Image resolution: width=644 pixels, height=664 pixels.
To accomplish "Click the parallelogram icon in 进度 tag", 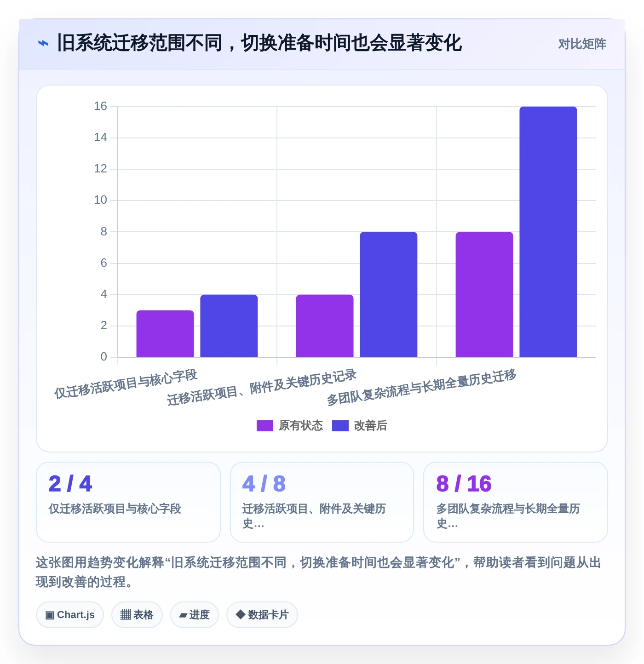I will tap(183, 615).
